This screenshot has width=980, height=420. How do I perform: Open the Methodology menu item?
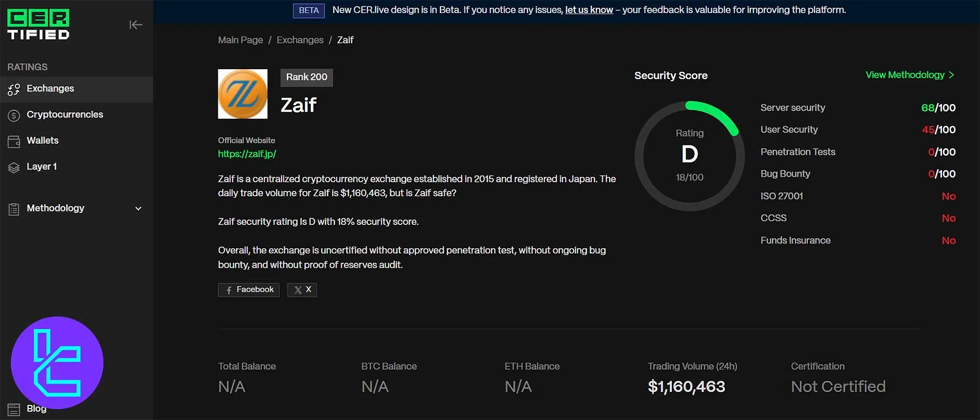[76, 208]
